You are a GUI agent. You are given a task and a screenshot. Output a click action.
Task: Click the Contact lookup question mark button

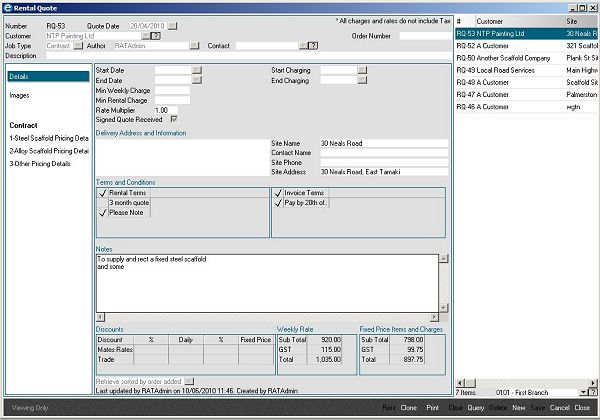313,46
